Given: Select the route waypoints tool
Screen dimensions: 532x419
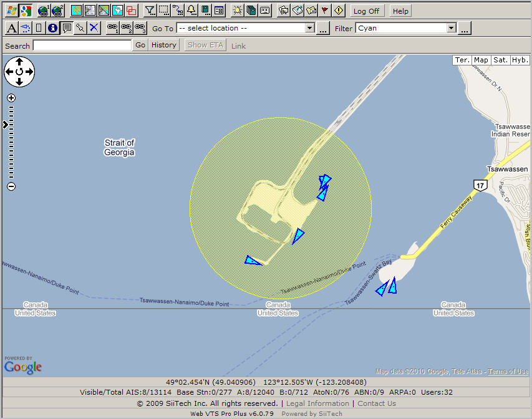Looking at the screenshot, I should tap(178, 11).
